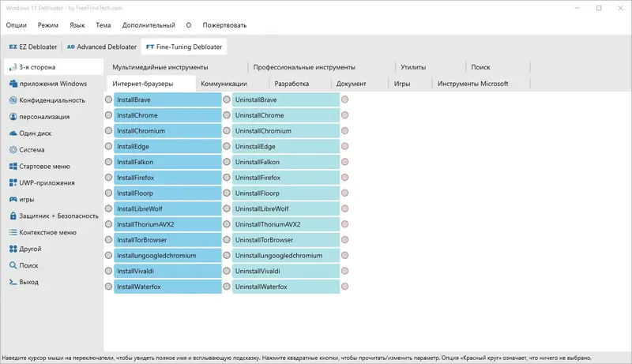The height and width of the screenshot is (364, 632).
Task: Switch to Advanced Debloater tab
Action: click(102, 47)
